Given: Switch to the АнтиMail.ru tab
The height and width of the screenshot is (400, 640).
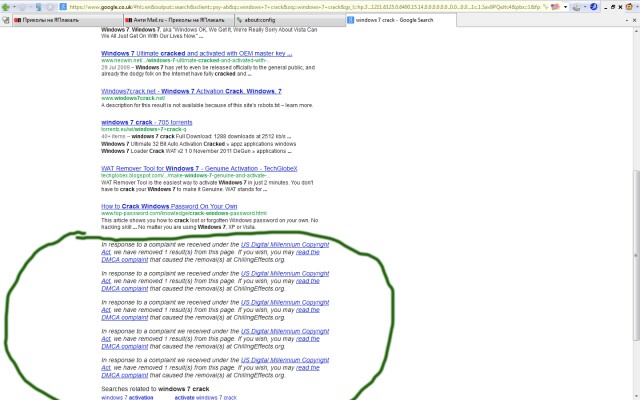Looking at the screenshot, I should (x=179, y=20).
